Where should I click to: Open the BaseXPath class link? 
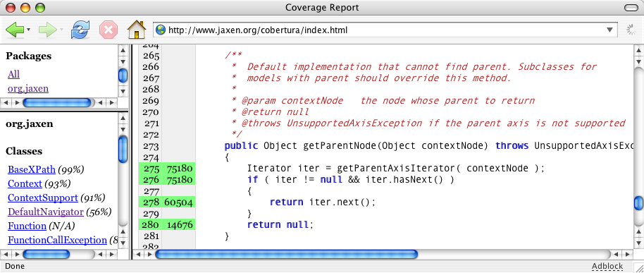coord(32,170)
